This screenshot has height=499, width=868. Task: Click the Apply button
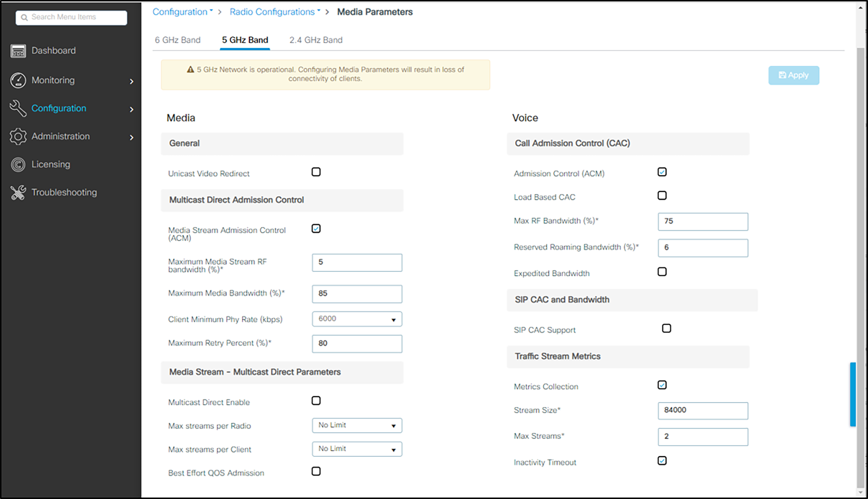click(x=794, y=75)
